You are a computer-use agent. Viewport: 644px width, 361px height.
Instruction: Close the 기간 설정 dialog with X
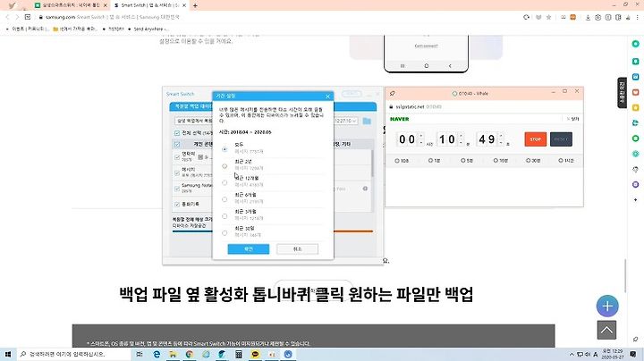coord(327,97)
